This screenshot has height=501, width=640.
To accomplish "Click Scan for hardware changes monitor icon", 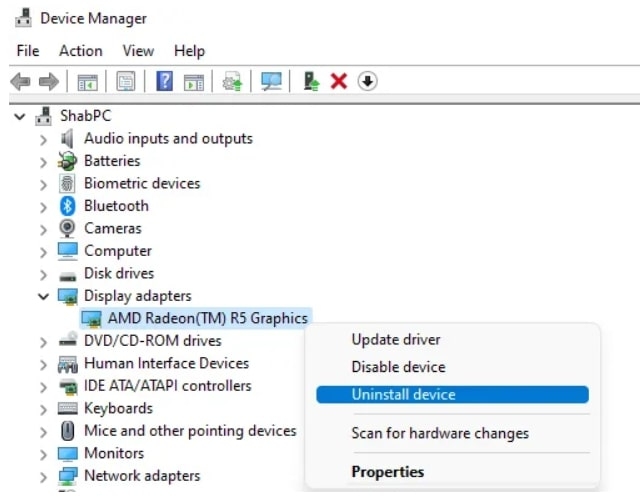I will click(271, 81).
